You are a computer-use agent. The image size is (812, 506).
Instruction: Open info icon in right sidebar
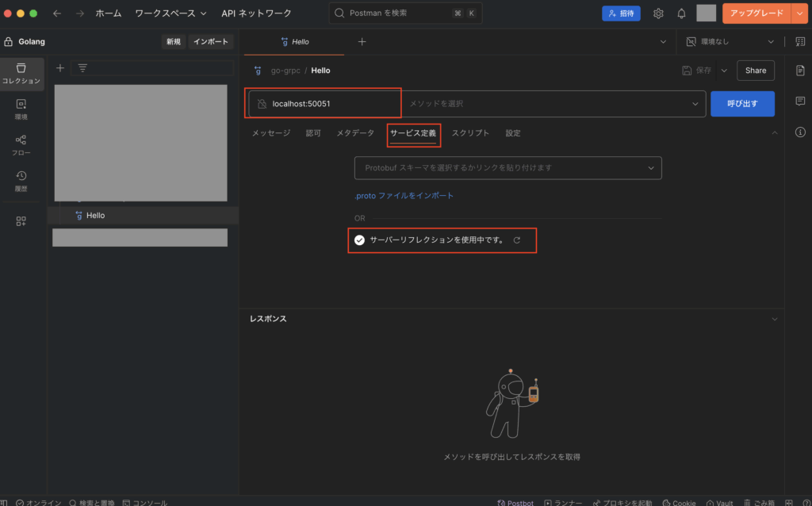[800, 132]
